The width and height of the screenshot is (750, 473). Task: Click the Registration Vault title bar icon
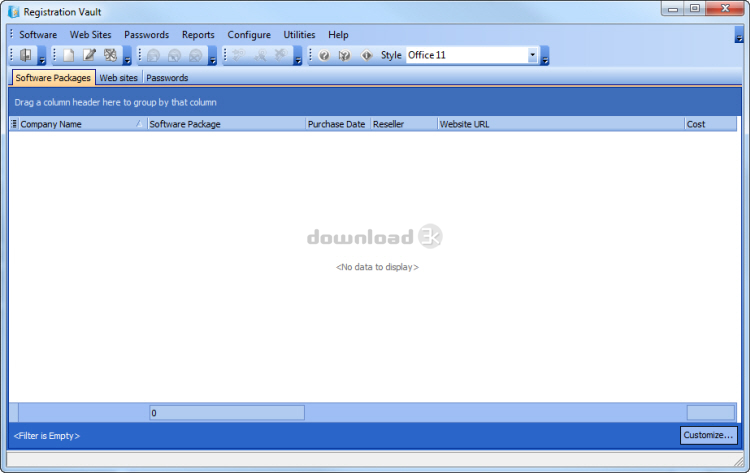tap(13, 11)
